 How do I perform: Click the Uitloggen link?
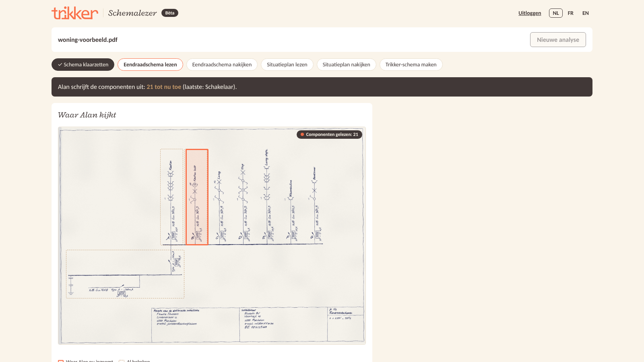[530, 13]
